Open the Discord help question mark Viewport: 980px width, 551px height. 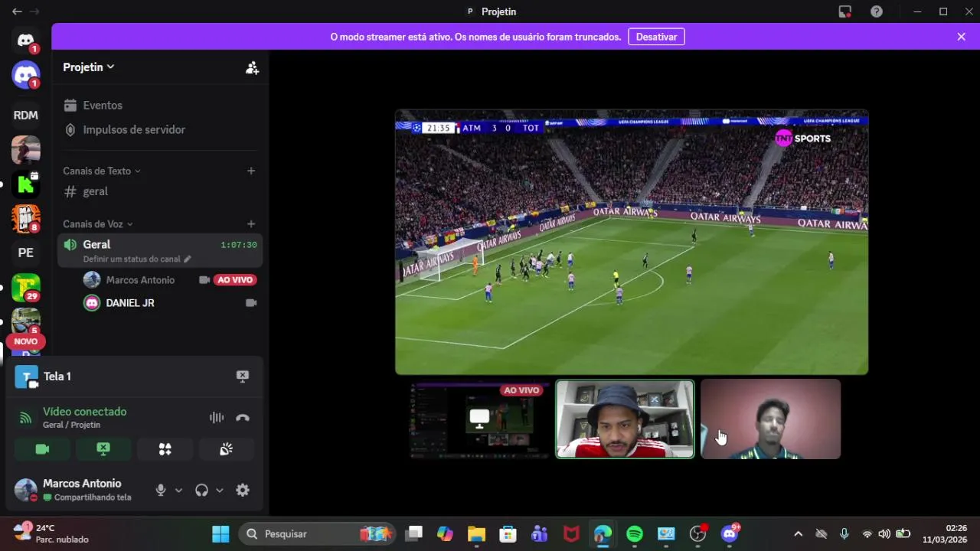pyautogui.click(x=877, y=11)
